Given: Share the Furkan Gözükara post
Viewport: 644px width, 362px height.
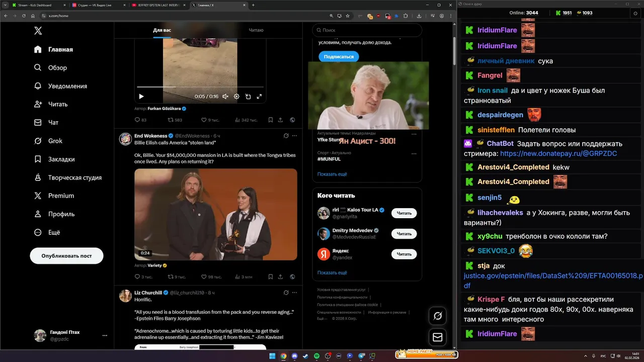Looking at the screenshot, I should coord(281,120).
